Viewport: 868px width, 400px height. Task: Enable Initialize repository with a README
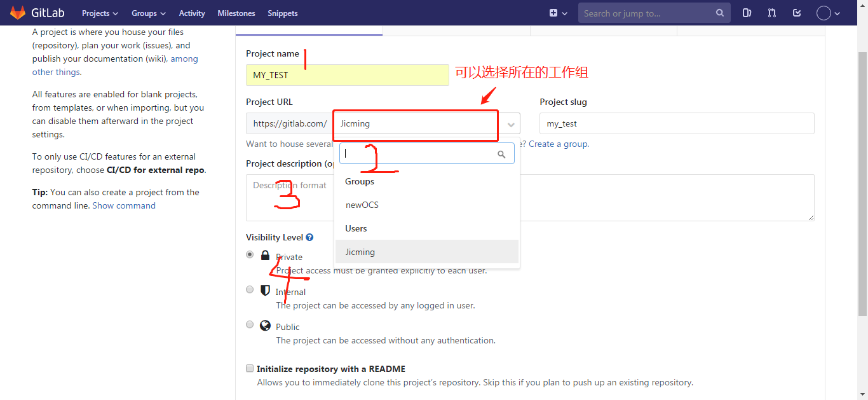click(x=250, y=368)
